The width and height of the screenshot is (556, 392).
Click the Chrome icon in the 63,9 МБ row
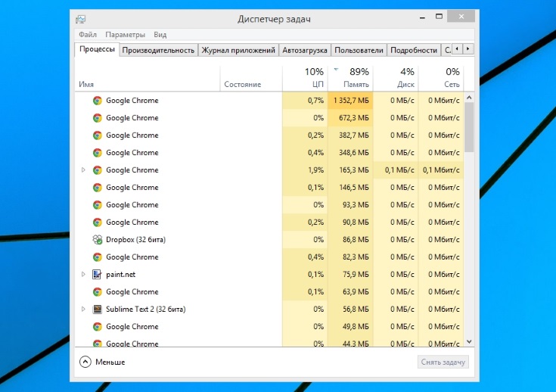[97, 292]
